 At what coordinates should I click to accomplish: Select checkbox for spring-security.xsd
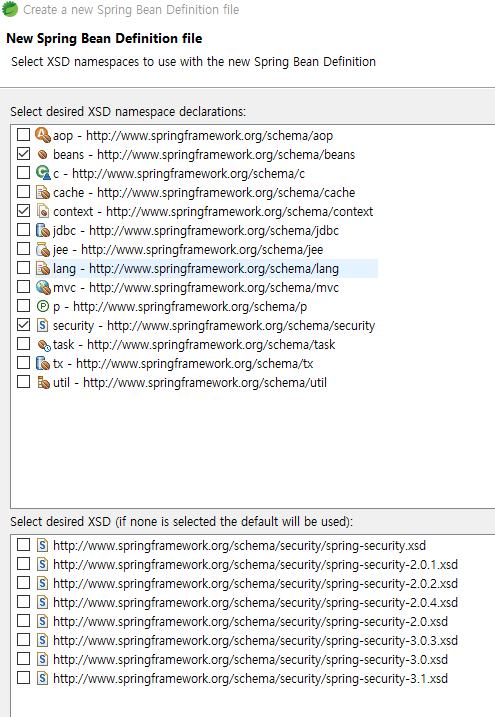click(23, 545)
